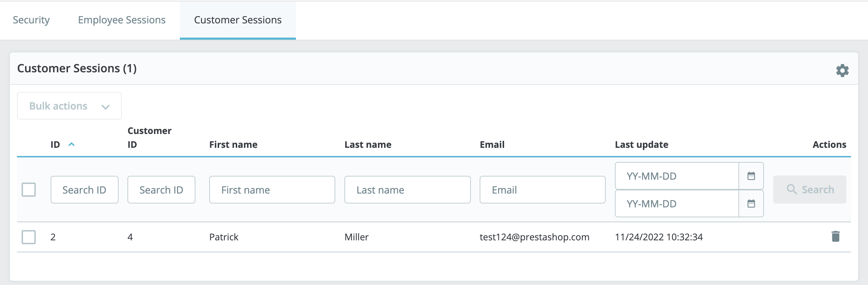868x285 pixels.
Task: Sort by the Customer ID column header
Action: (x=149, y=138)
